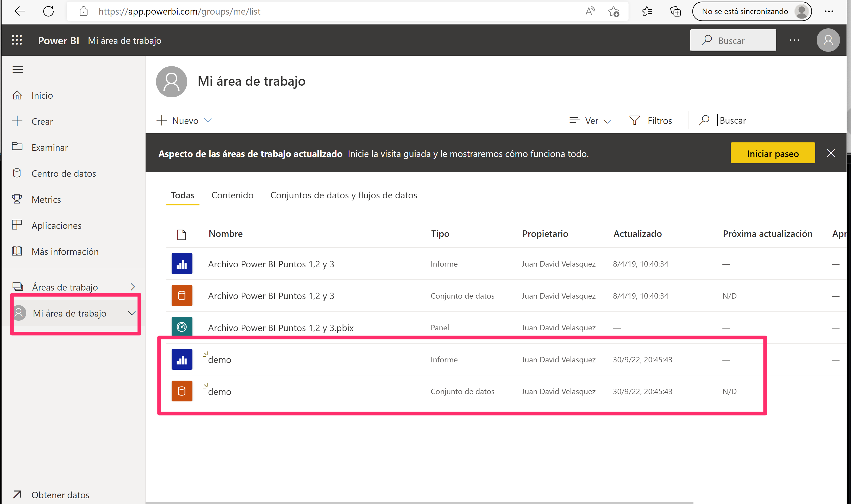Click the demo report bar-chart icon

(x=182, y=359)
